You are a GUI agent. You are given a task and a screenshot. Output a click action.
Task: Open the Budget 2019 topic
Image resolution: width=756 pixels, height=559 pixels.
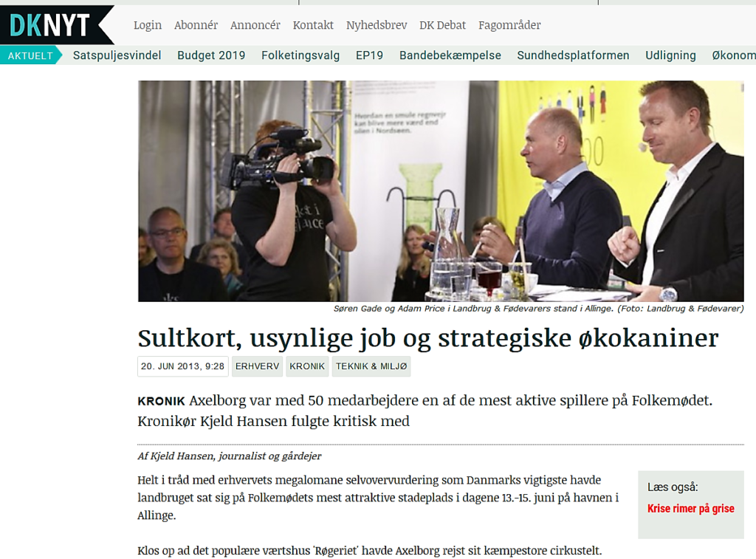211,55
